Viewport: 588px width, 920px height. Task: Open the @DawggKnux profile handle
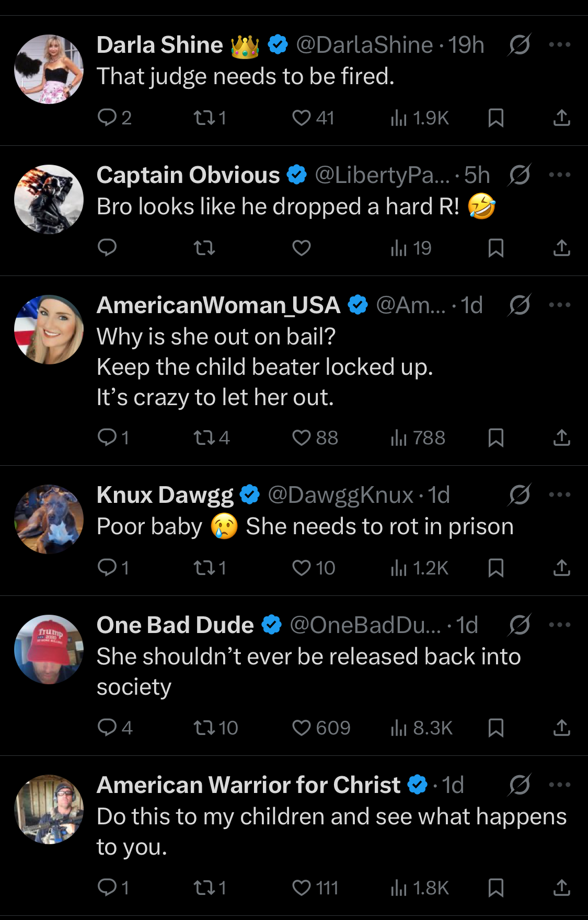[x=340, y=496]
